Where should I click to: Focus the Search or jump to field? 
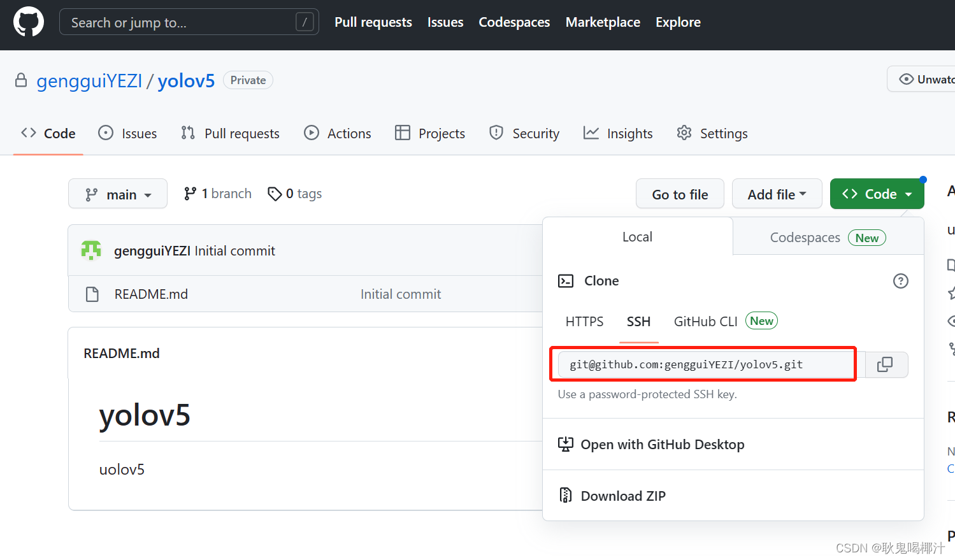(189, 22)
